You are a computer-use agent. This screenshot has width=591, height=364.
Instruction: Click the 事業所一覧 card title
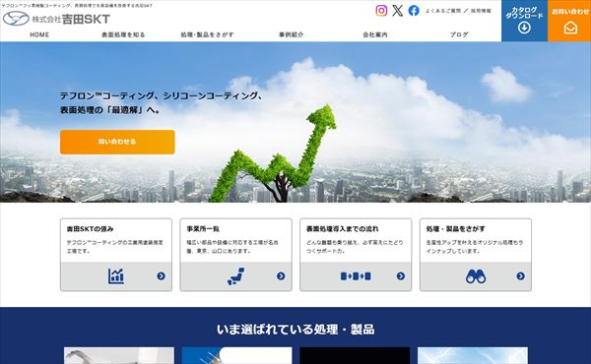pyautogui.click(x=203, y=229)
